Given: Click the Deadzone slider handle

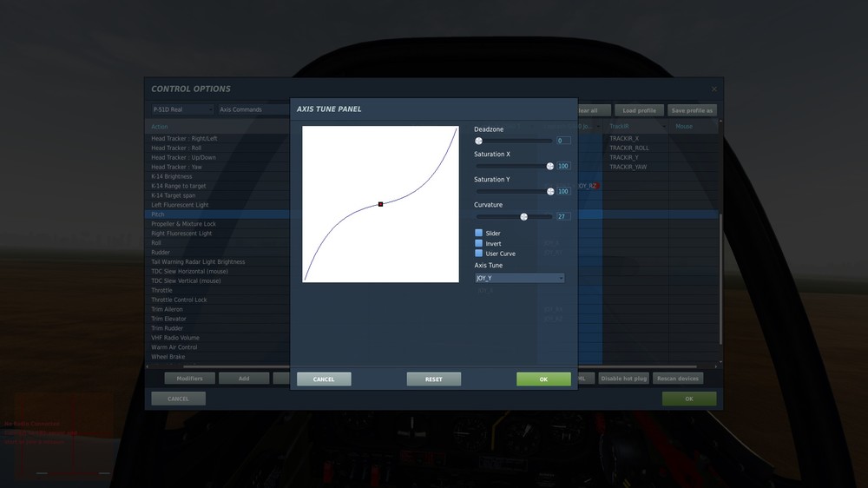Looking at the screenshot, I should point(479,142).
